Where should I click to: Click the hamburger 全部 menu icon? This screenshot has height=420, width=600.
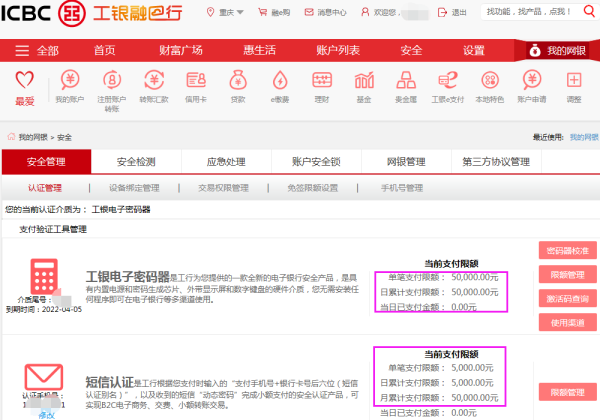(x=22, y=50)
